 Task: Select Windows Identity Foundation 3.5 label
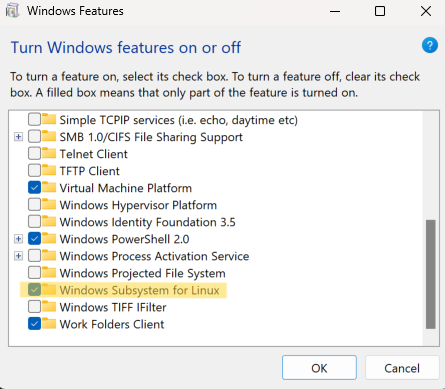coord(148,222)
